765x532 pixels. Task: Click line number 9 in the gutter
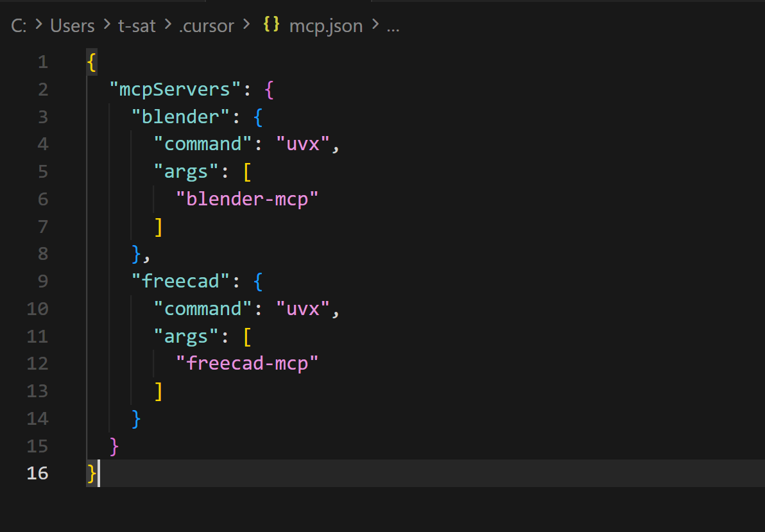(x=42, y=281)
